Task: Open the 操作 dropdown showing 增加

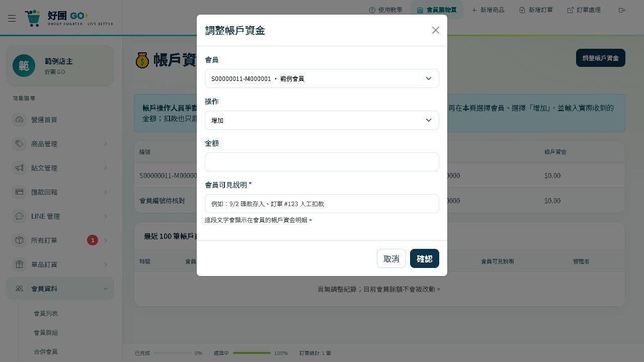Action: [x=322, y=120]
